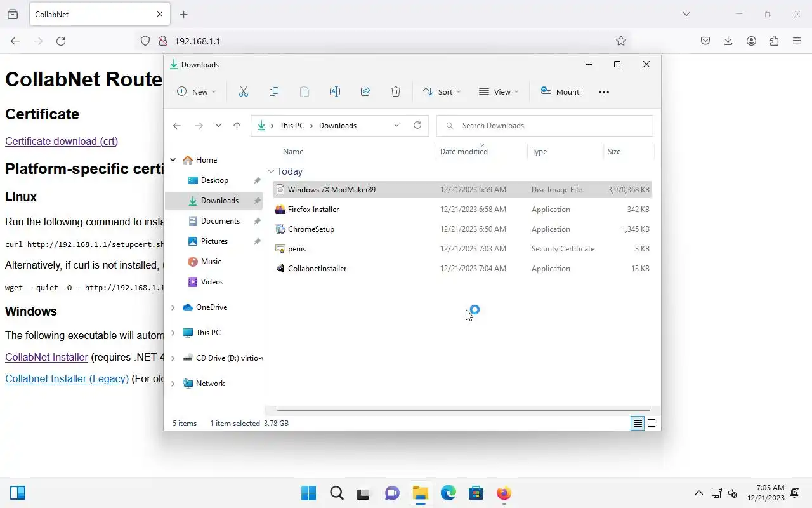Viewport: 812px width, 508px height.
Task: Click the horizontal scrollbar in Explorer
Action: pos(463,411)
